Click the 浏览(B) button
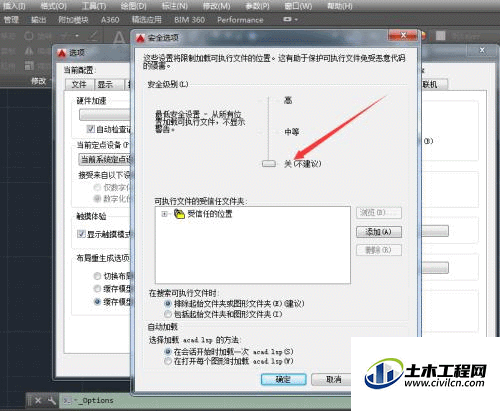 [379, 213]
